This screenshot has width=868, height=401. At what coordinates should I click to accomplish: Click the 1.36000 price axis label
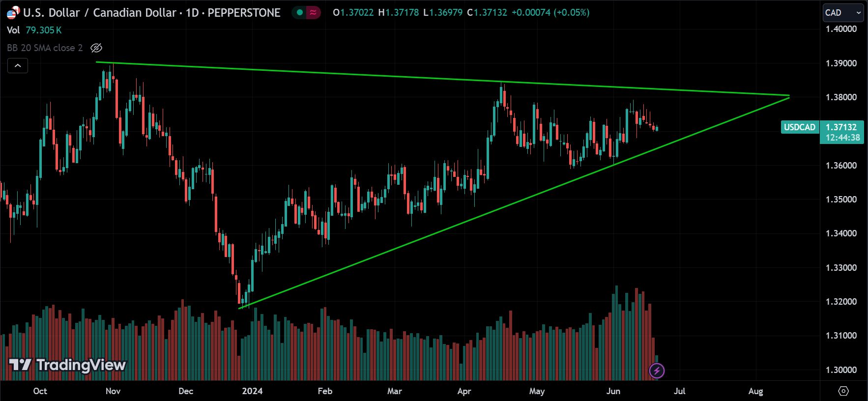pos(841,166)
